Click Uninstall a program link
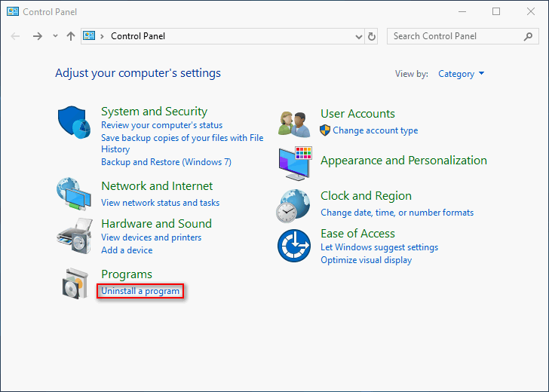The height and width of the screenshot is (392, 549). coord(140,291)
